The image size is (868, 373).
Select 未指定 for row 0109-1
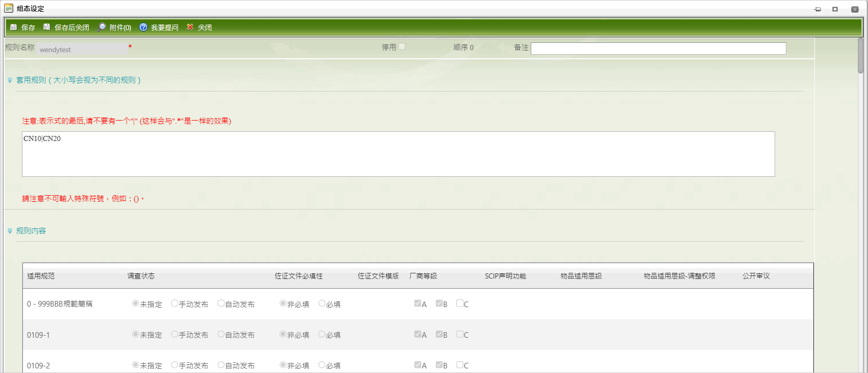[135, 334]
